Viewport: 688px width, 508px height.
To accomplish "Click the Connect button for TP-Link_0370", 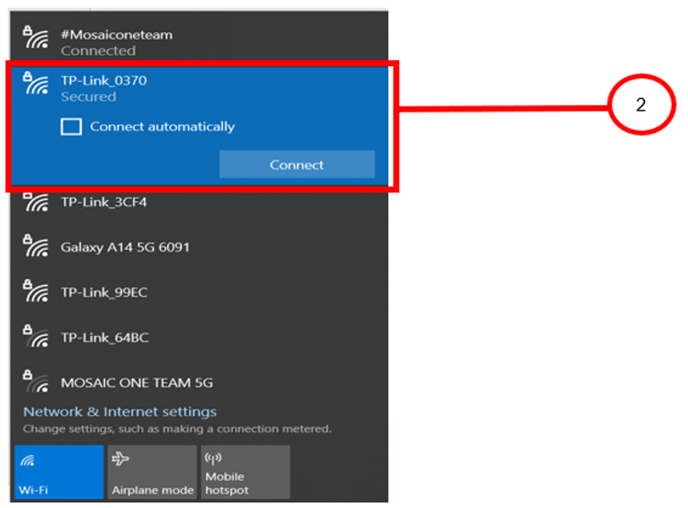I will click(297, 165).
